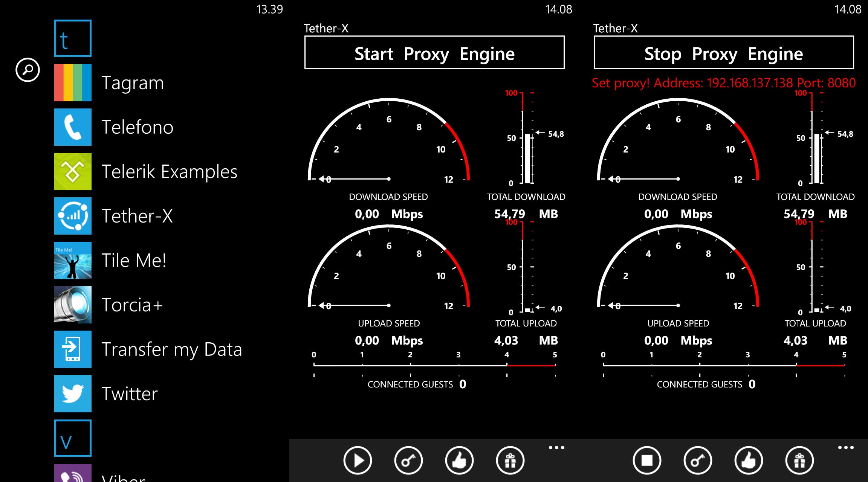Click Stop Proxy Engine button
Viewport: 868px width, 482px height.
pos(724,53)
